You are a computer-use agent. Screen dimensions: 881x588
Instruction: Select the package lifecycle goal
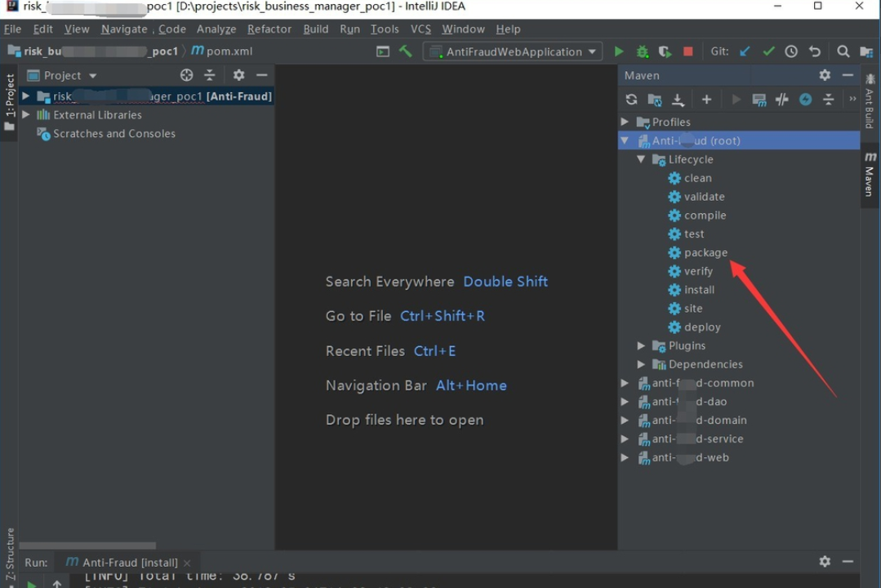click(x=705, y=253)
